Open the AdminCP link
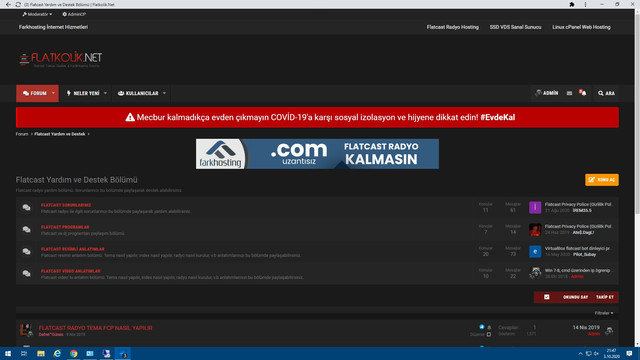Image resolution: width=640 pixels, height=360 pixels. tap(74, 14)
